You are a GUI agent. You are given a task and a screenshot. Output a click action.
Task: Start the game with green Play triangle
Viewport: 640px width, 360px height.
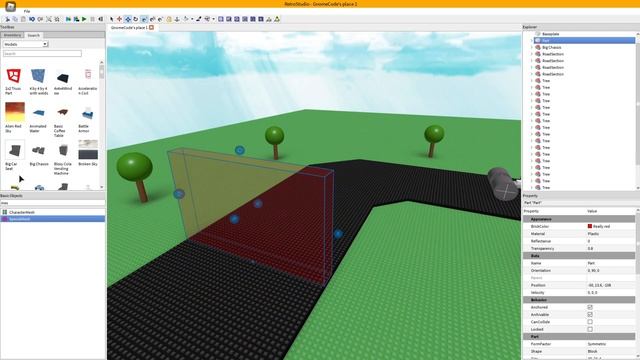pos(84,19)
